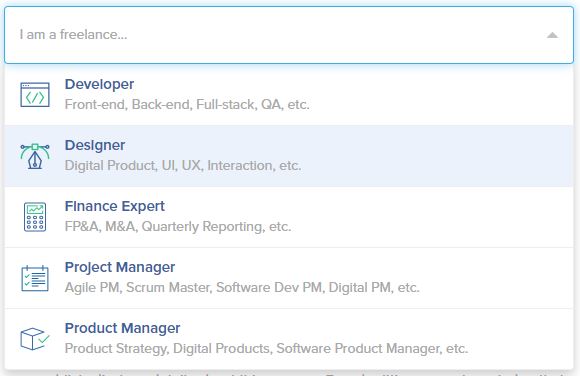The image size is (580, 376).
Task: Select Project Manager from the dropdown
Action: point(289,278)
